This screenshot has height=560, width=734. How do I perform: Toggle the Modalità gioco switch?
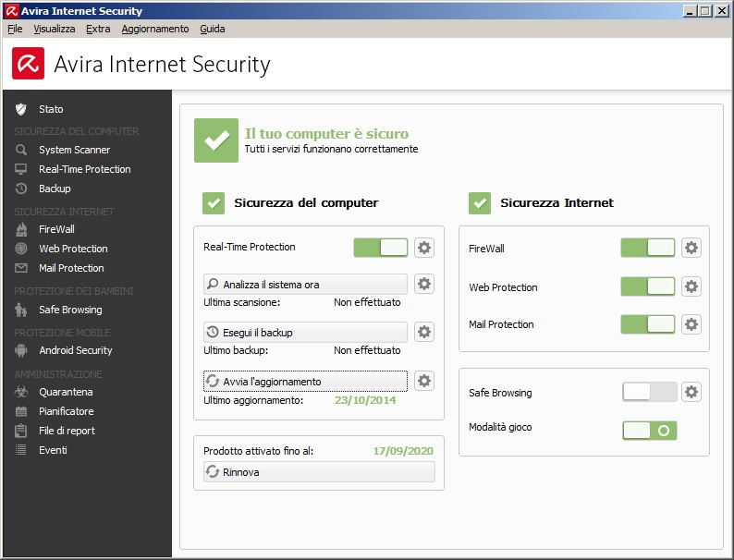pos(649,431)
